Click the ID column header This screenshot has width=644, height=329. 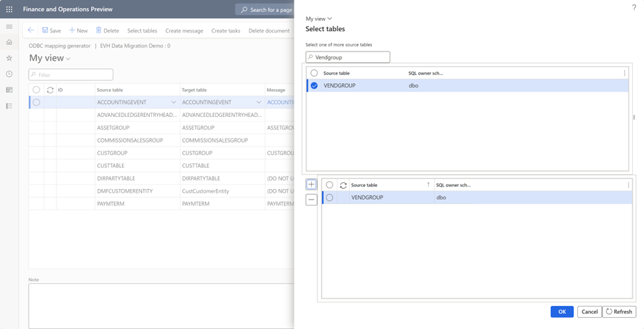click(60, 90)
